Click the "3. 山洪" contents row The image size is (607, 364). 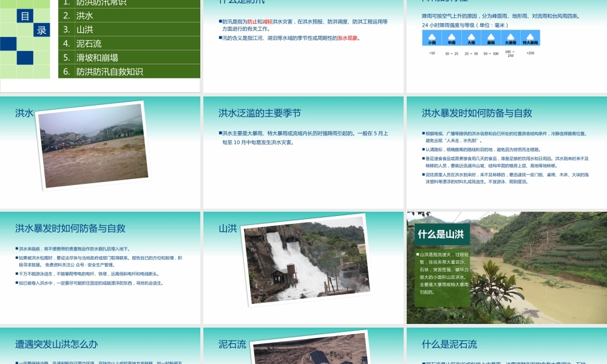pos(129,29)
